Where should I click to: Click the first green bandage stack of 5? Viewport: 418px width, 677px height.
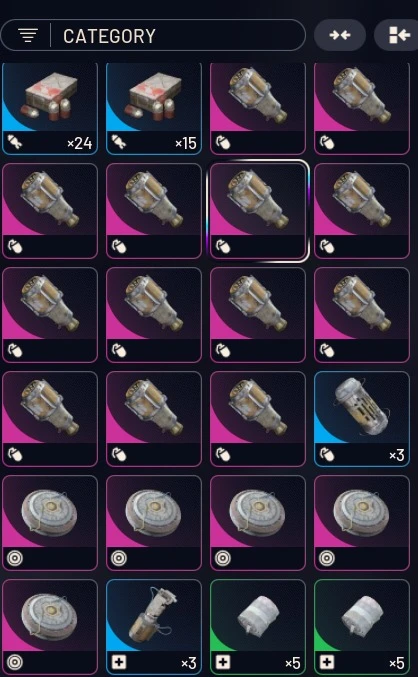[x=258, y=627]
